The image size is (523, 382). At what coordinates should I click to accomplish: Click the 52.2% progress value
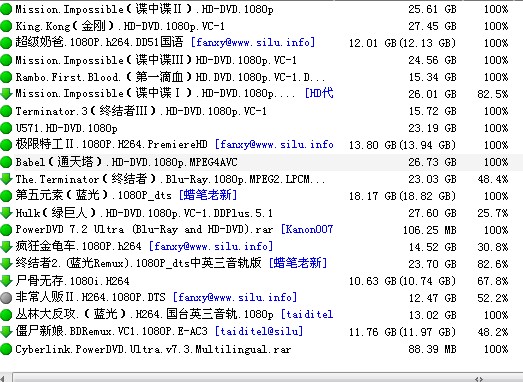click(x=493, y=298)
